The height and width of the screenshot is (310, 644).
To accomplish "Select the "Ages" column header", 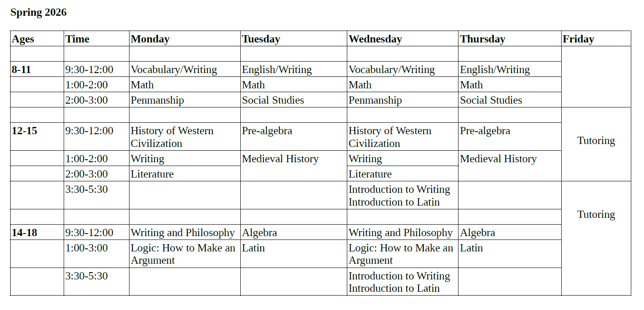I will (x=23, y=39).
